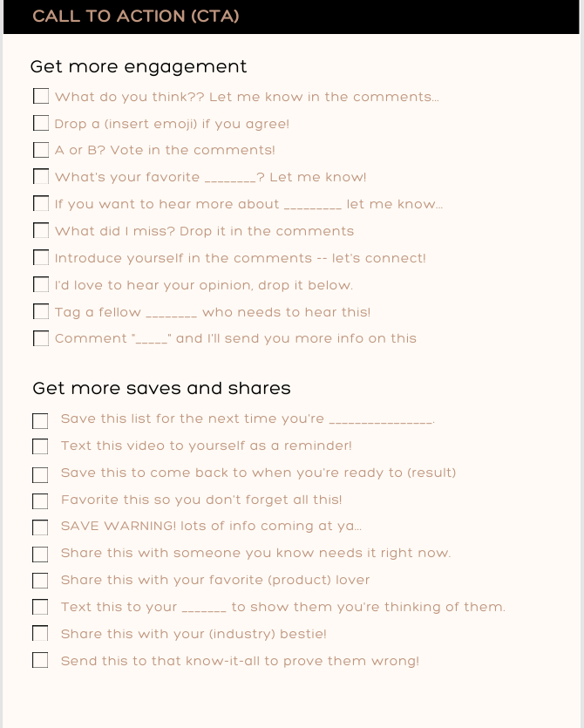Check "Introduce yourself in the comments" box

[41, 257]
